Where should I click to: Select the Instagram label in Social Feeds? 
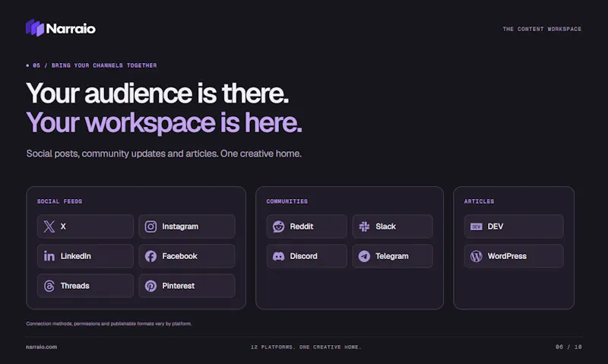(x=180, y=226)
